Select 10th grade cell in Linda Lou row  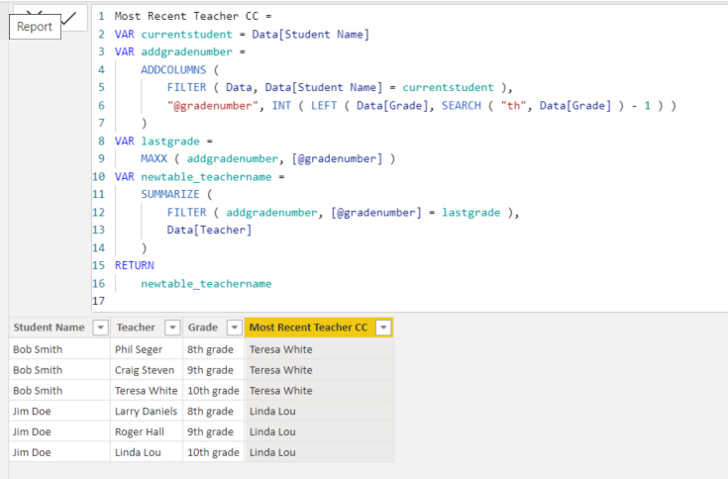(213, 452)
